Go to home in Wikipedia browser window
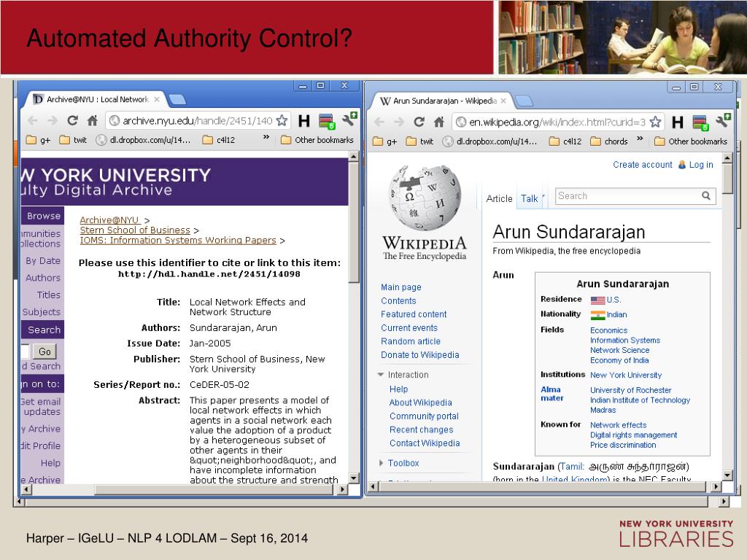This screenshot has height=560, width=747. pyautogui.click(x=439, y=122)
